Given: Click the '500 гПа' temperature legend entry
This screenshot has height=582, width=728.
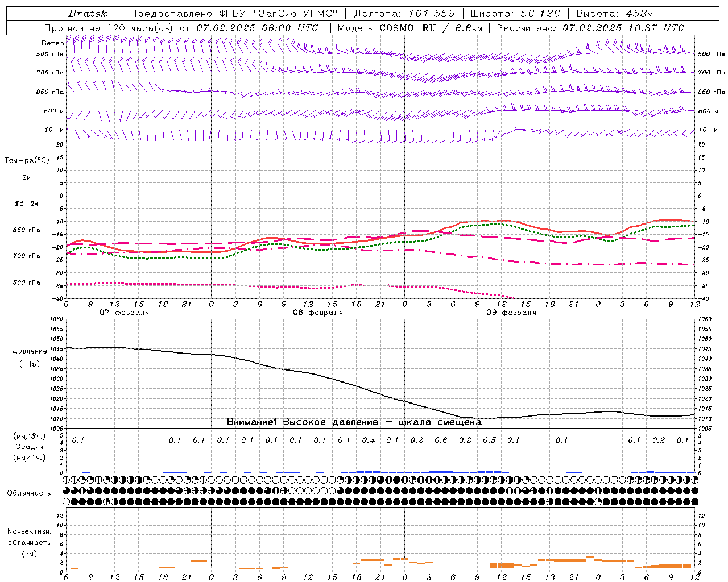Looking at the screenshot, I should [26, 282].
